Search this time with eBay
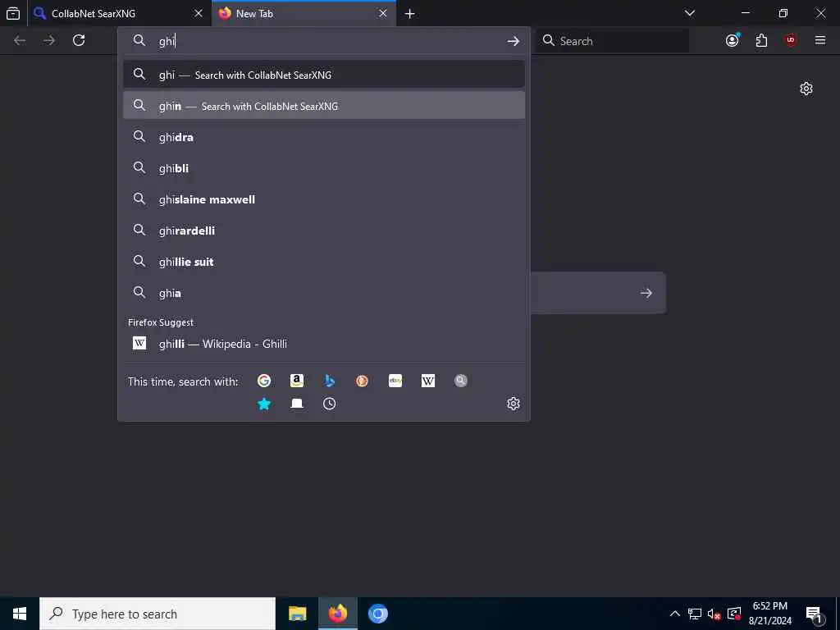840x630 pixels. click(x=395, y=381)
